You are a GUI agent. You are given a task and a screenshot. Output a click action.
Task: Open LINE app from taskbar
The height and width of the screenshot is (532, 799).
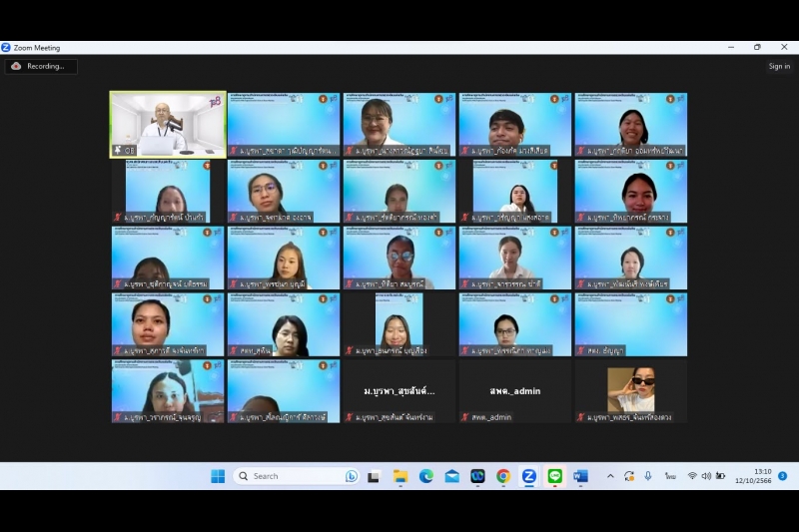pos(555,476)
